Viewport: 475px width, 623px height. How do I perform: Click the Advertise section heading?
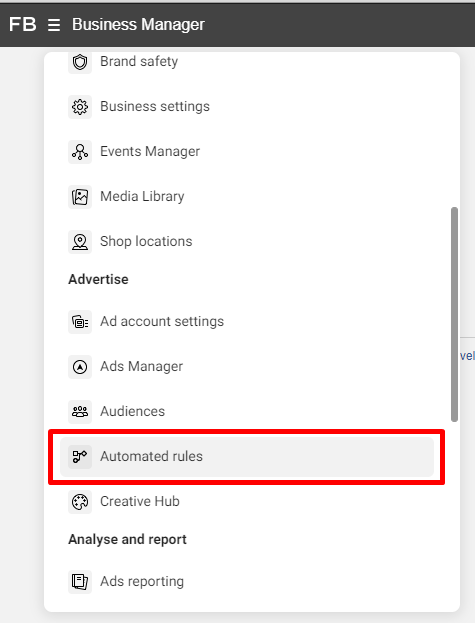[x=98, y=279]
